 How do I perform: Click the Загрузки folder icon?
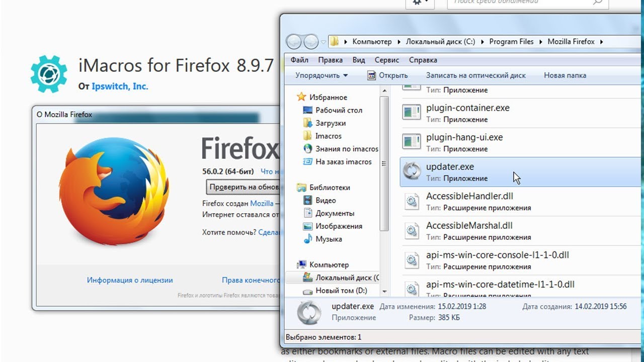(307, 123)
